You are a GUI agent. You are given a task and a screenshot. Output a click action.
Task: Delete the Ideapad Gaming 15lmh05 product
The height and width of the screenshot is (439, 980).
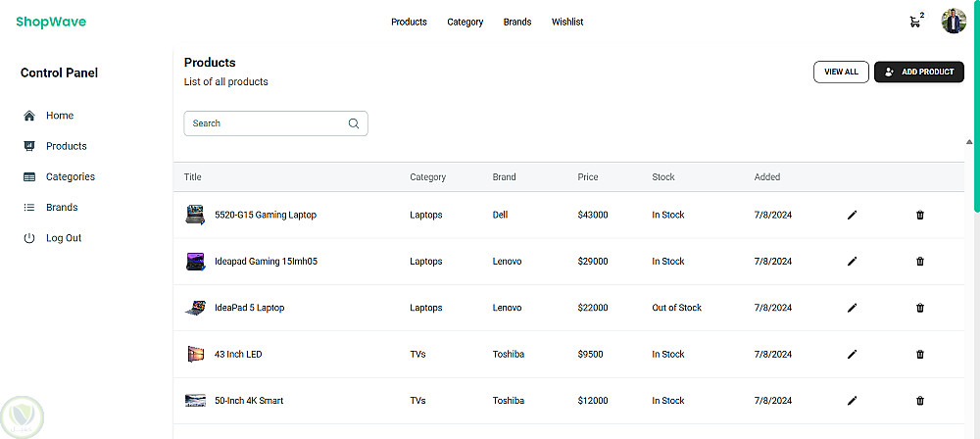pyautogui.click(x=919, y=262)
